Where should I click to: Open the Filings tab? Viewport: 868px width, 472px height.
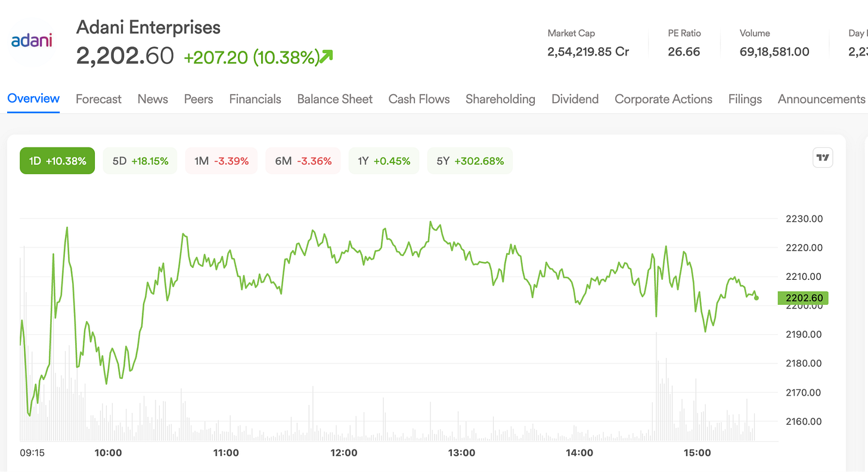745,99
